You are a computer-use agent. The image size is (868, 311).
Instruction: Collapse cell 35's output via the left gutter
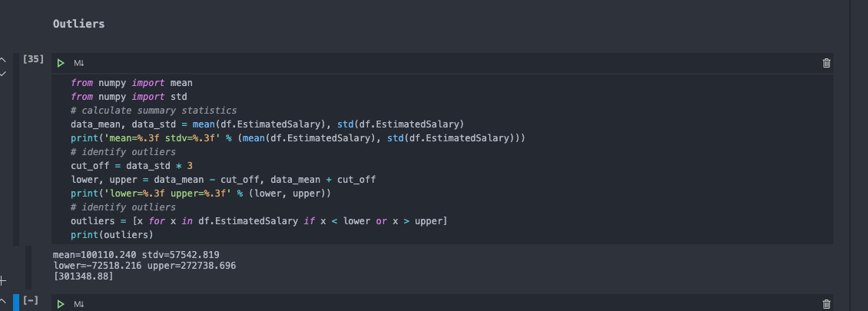[29, 266]
